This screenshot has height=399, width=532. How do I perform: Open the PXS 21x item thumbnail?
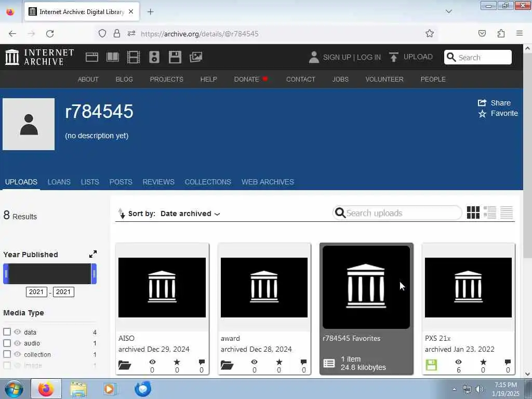click(x=468, y=287)
